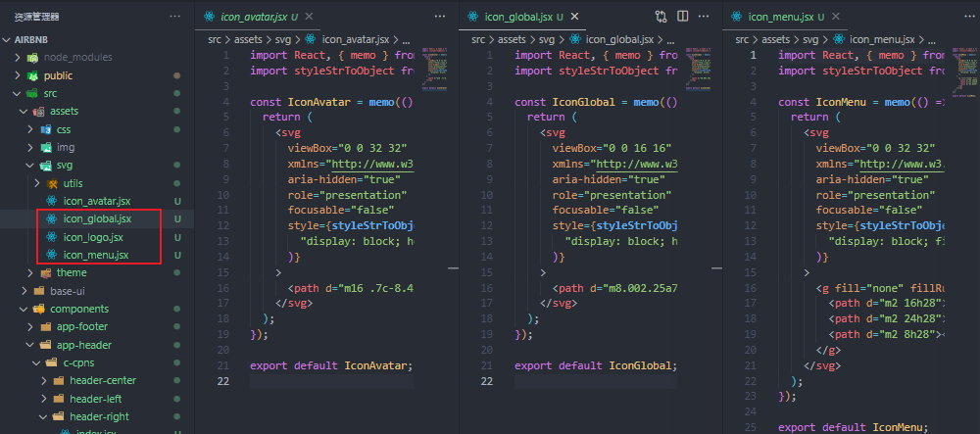This screenshot has width=980, height=434.
Task: Place cursor on line 22 of icon_avatar editor
Action: 331,381
